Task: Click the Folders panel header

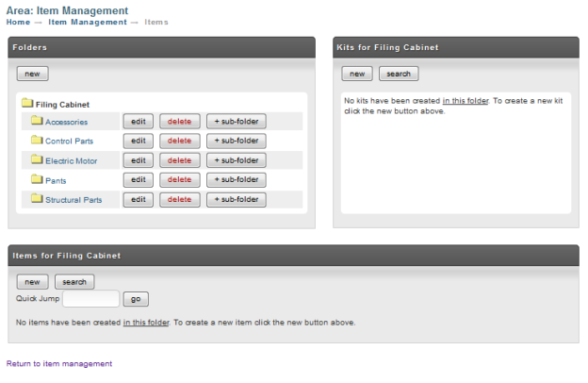Action: tap(162, 47)
